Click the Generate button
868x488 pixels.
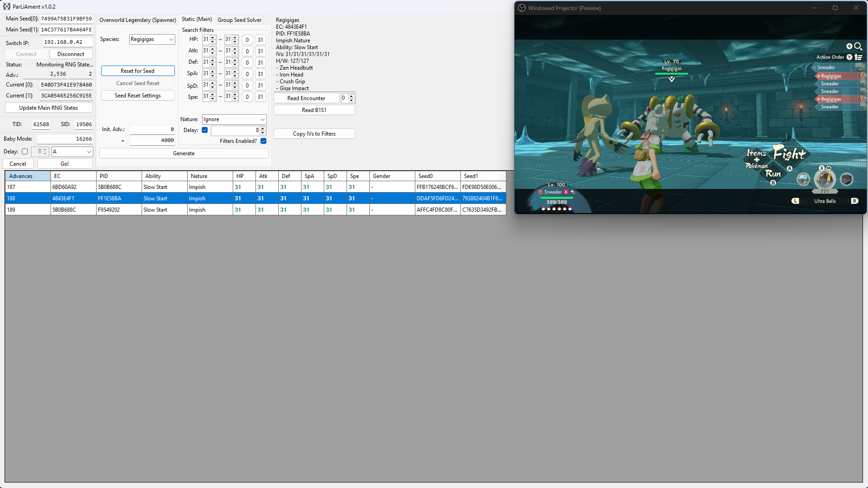pos(184,153)
